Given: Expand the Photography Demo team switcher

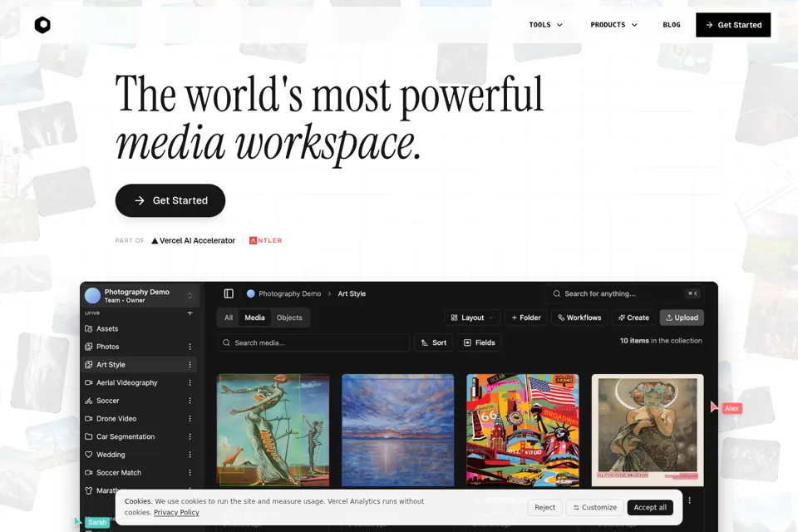Looking at the screenshot, I should [x=190, y=296].
